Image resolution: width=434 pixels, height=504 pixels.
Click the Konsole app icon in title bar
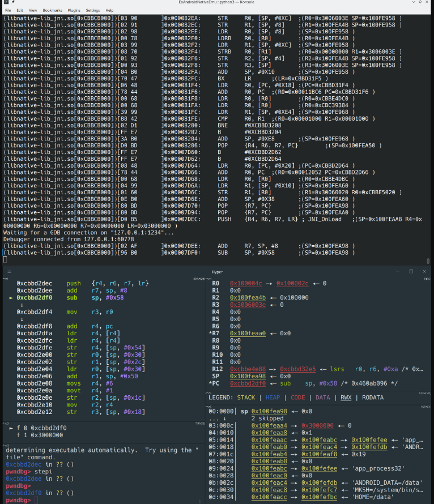coord(5,3)
